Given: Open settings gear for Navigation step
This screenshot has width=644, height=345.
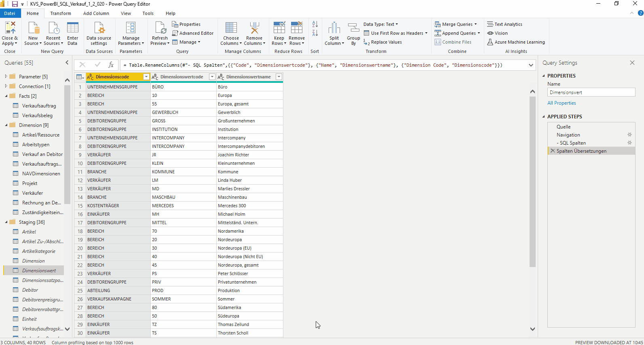Looking at the screenshot, I should (629, 135).
